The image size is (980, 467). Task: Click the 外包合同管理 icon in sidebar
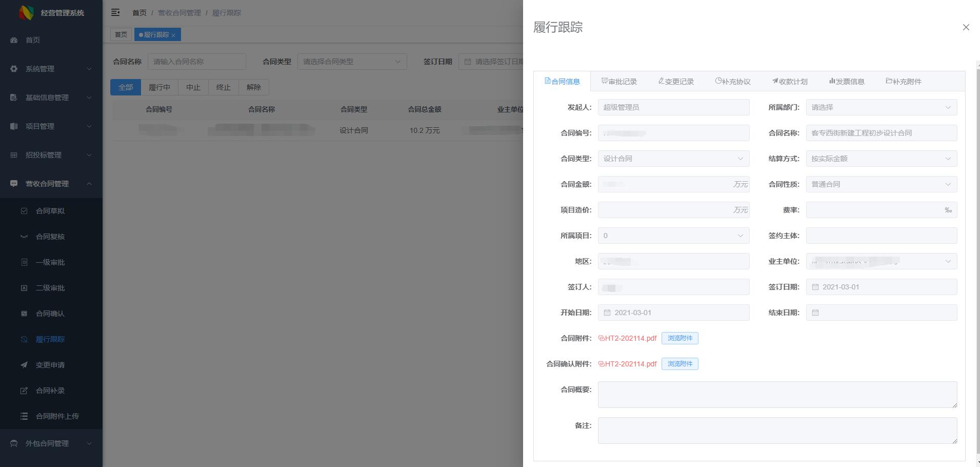coord(14,443)
